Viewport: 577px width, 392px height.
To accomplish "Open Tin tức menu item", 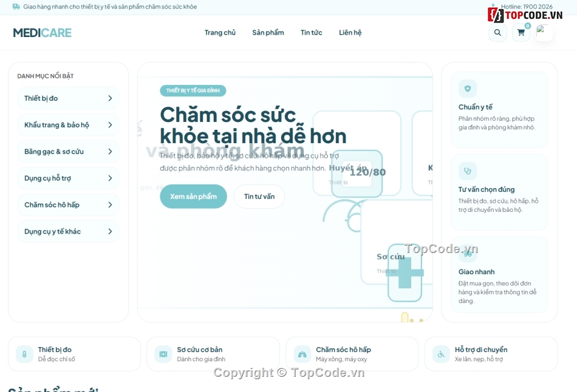I will (x=312, y=33).
